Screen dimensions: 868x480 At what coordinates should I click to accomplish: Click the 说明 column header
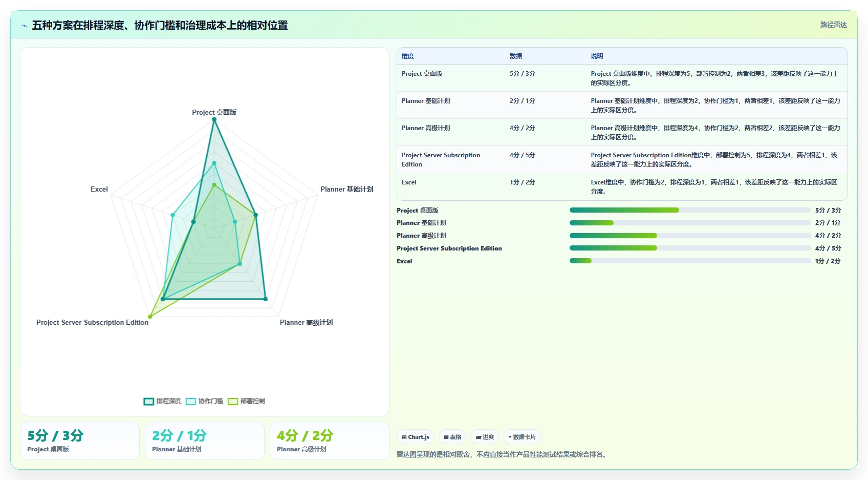[597, 56]
